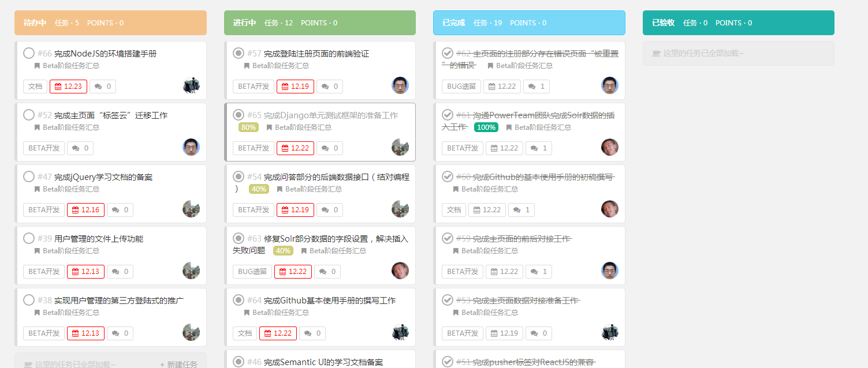868x368 pixels.
Task: Click the 12.22 date on task #65
Action: pyautogui.click(x=296, y=148)
